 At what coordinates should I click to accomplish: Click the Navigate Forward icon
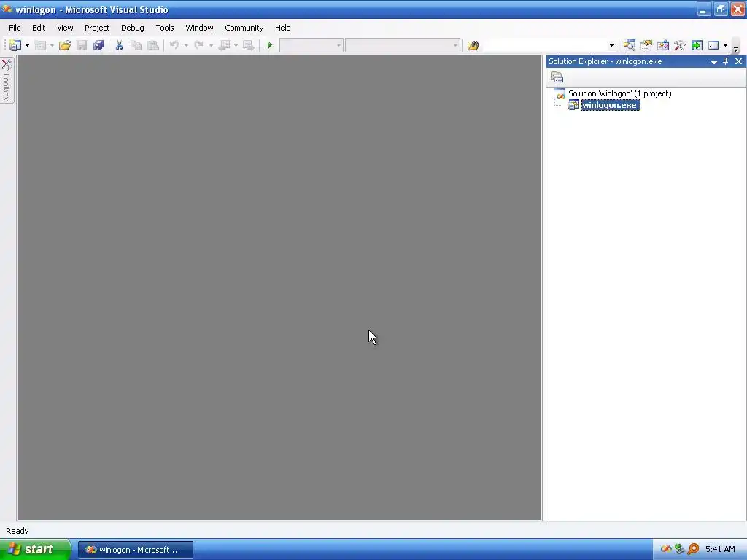(x=249, y=46)
